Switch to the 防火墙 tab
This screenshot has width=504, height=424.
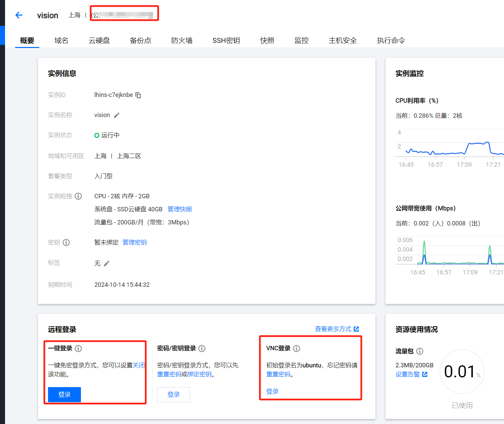click(182, 41)
